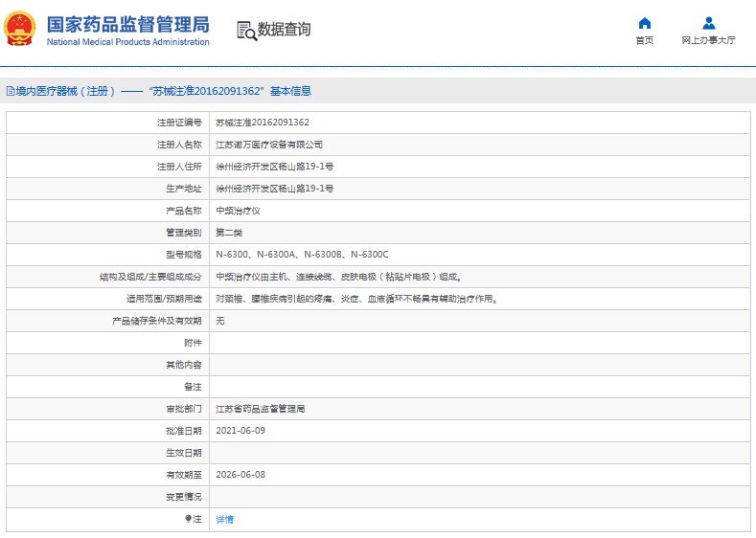Image resolution: width=756 pixels, height=538 pixels.
Task: Select approval date 2021-06-09
Action: coord(241,431)
